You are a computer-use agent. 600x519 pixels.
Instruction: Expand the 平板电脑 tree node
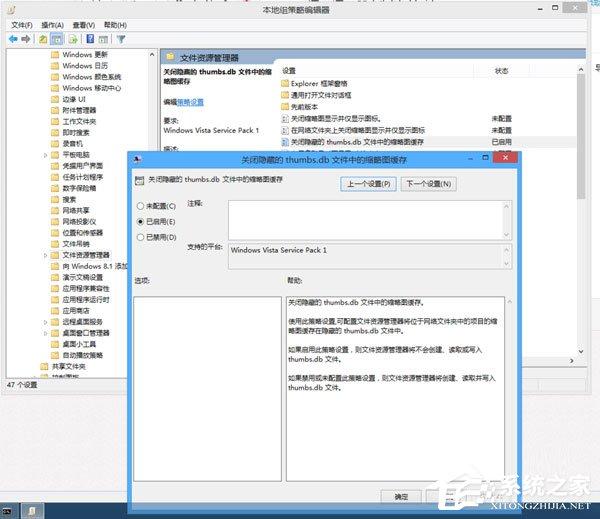tap(46, 155)
